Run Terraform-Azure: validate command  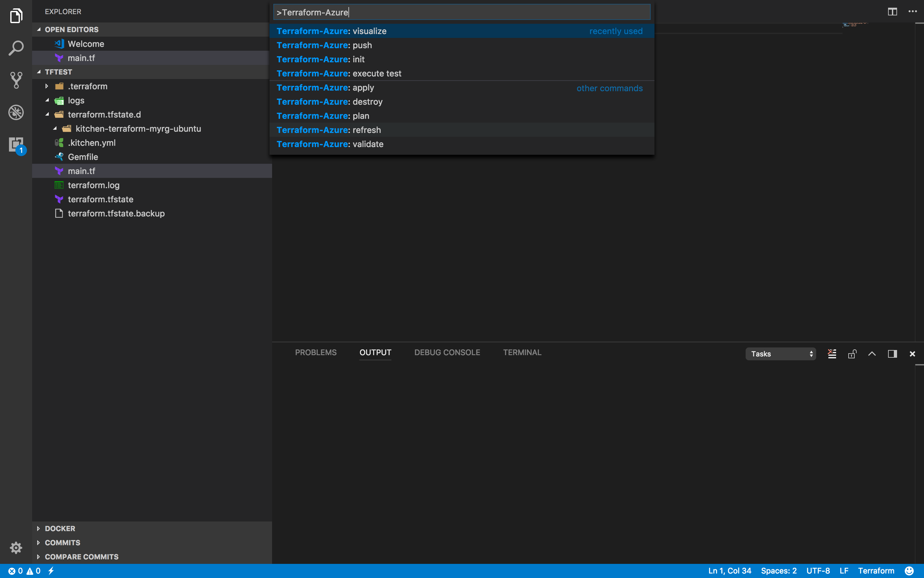462,144
